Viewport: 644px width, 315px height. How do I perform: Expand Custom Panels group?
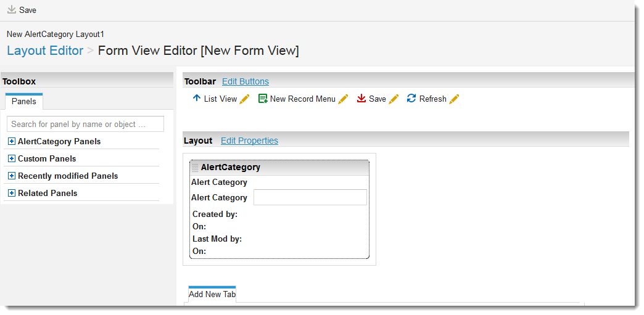pyautogui.click(x=12, y=158)
